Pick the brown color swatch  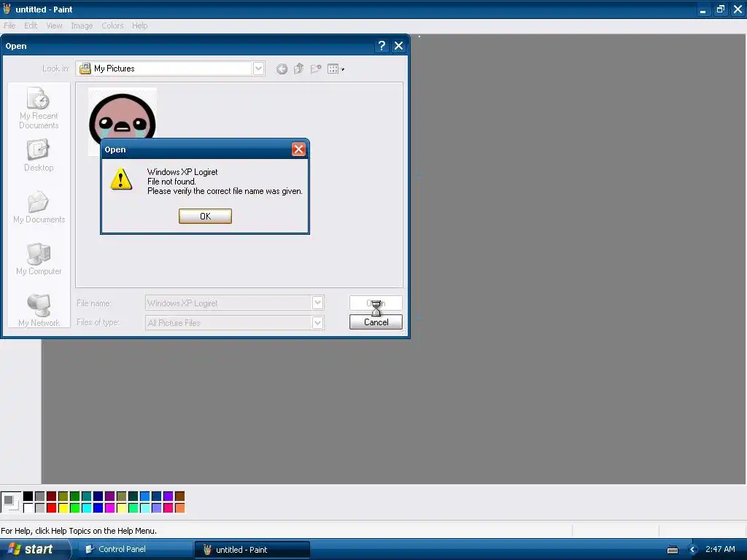pos(179,497)
